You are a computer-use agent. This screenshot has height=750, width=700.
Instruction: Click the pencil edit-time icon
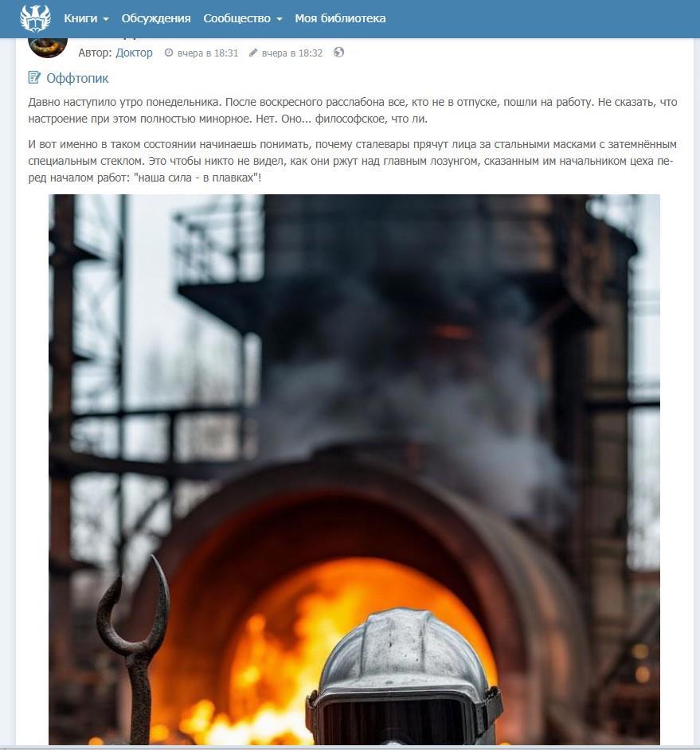(253, 53)
